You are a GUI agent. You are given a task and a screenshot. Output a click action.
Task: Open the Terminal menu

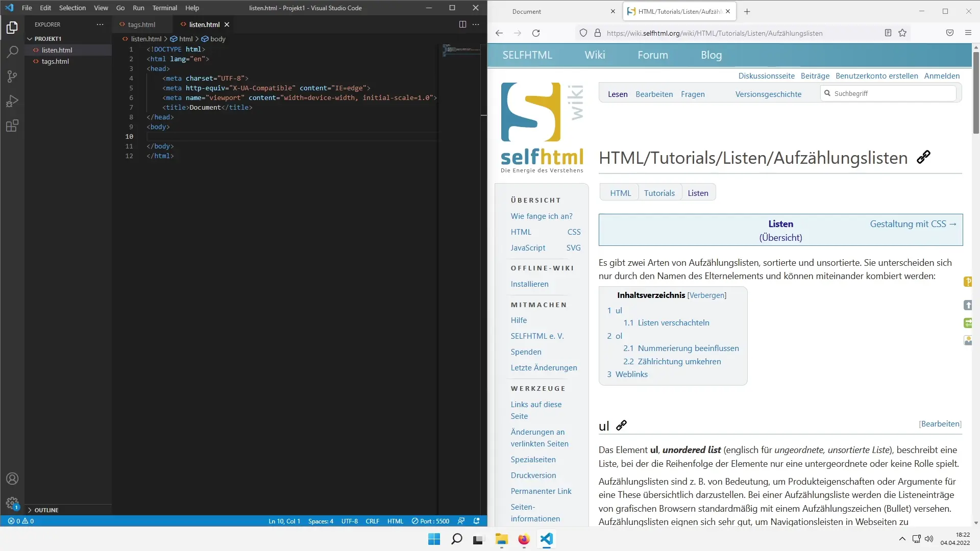click(x=164, y=8)
